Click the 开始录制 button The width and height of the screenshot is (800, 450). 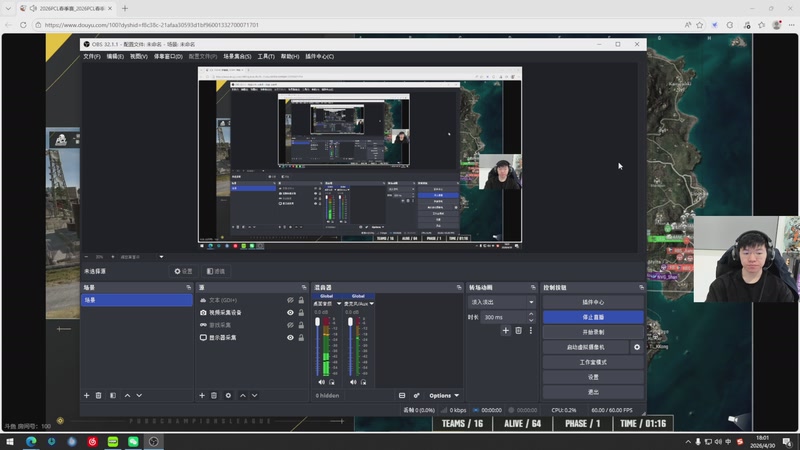593,332
